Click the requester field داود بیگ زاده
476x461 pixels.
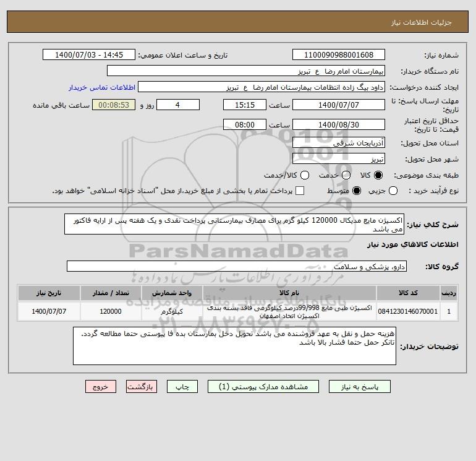click(x=261, y=87)
